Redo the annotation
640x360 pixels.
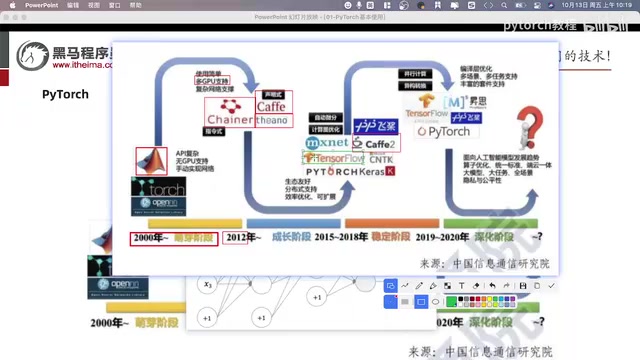pos(507,286)
